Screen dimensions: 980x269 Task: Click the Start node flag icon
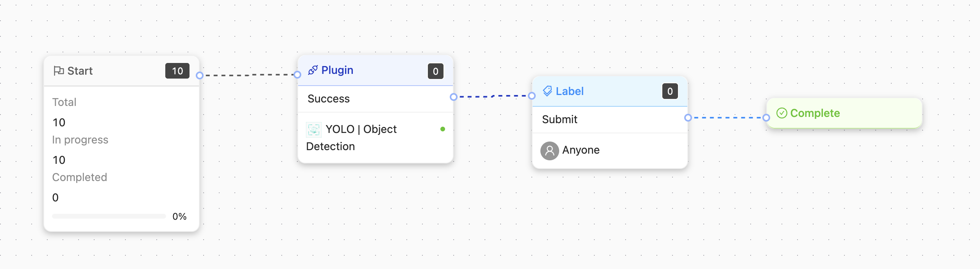tap(59, 71)
